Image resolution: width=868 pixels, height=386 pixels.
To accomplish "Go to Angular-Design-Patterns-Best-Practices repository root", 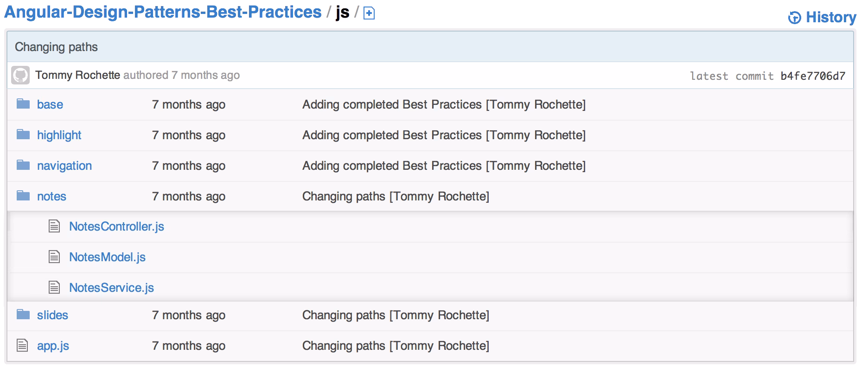I will 163,12.
